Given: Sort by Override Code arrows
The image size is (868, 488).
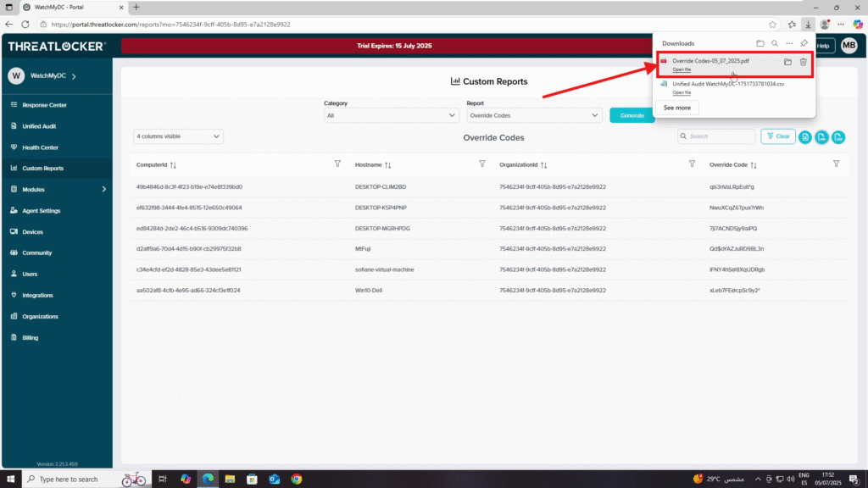Looking at the screenshot, I should click(754, 165).
